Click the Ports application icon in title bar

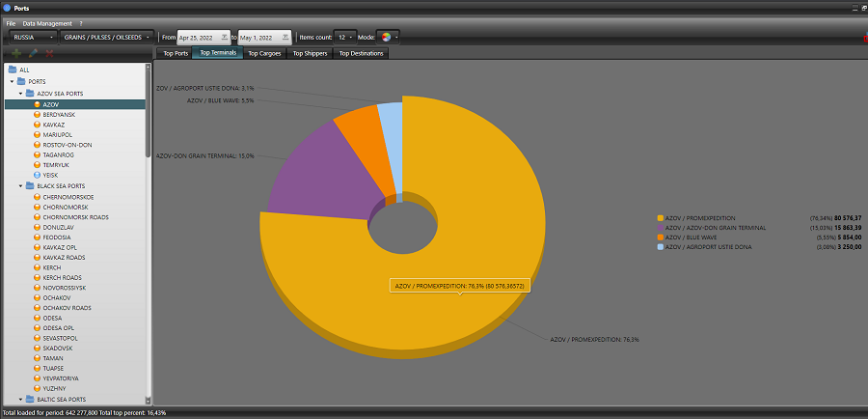coord(7,9)
